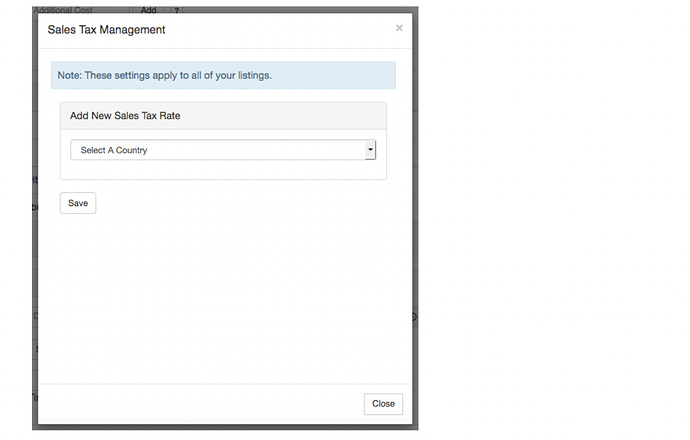690x440 pixels.
Task: Click the dark backdrop border below dialog
Action: pos(225,427)
